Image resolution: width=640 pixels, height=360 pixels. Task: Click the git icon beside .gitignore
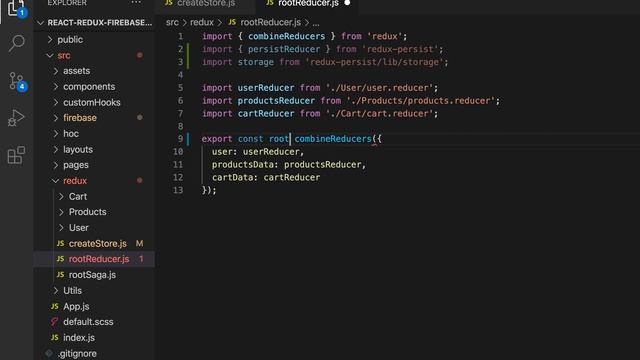[49, 353]
